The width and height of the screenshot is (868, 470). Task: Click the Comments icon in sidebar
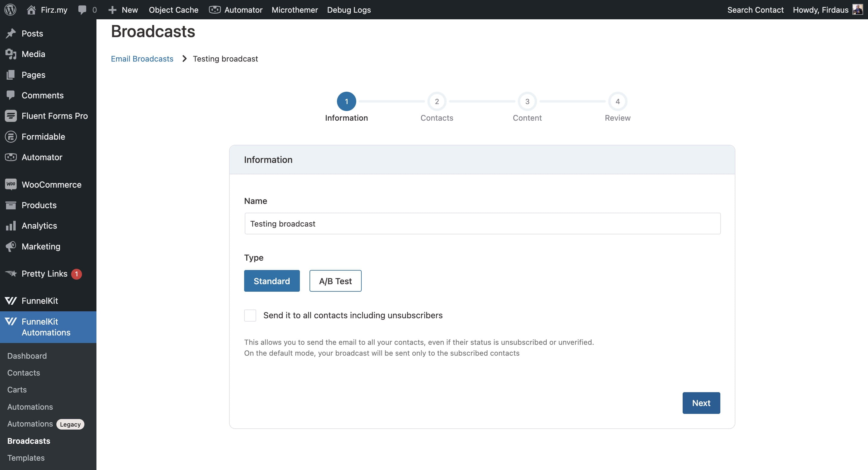(11, 95)
